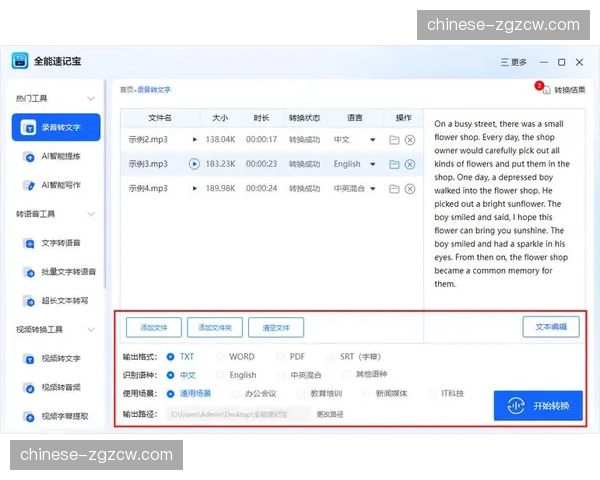Click the 添加文件 button
600x480 pixels.
[154, 328]
